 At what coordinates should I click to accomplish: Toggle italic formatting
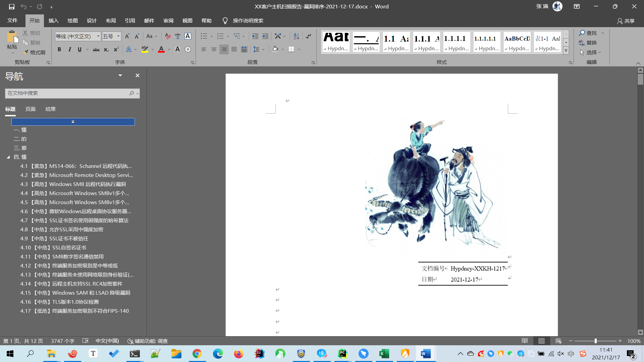(69, 49)
